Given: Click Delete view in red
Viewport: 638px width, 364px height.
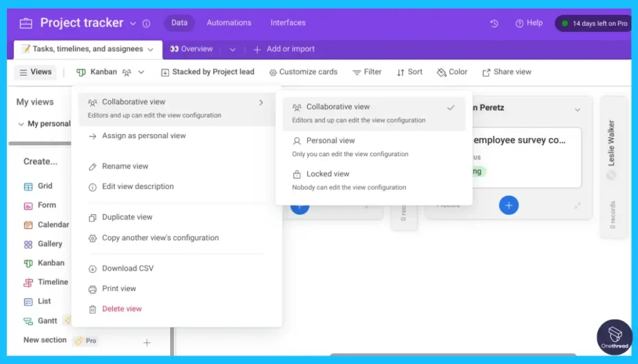Looking at the screenshot, I should 115,309.
